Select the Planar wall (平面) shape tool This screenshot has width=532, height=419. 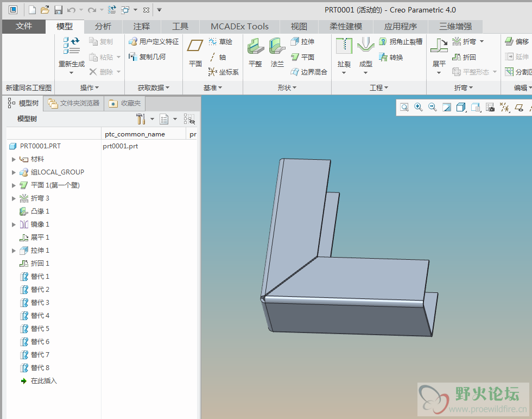coord(303,57)
